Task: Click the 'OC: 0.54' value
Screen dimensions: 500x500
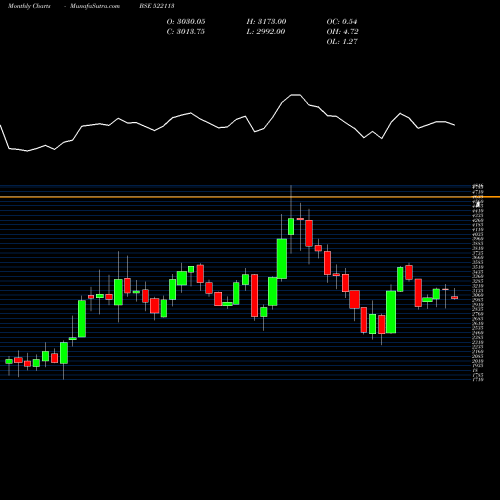Action: [x=342, y=22]
